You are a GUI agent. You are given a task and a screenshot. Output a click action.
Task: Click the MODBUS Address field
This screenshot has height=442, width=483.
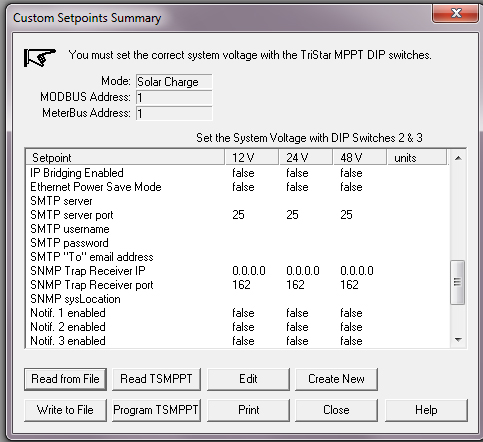click(x=174, y=98)
